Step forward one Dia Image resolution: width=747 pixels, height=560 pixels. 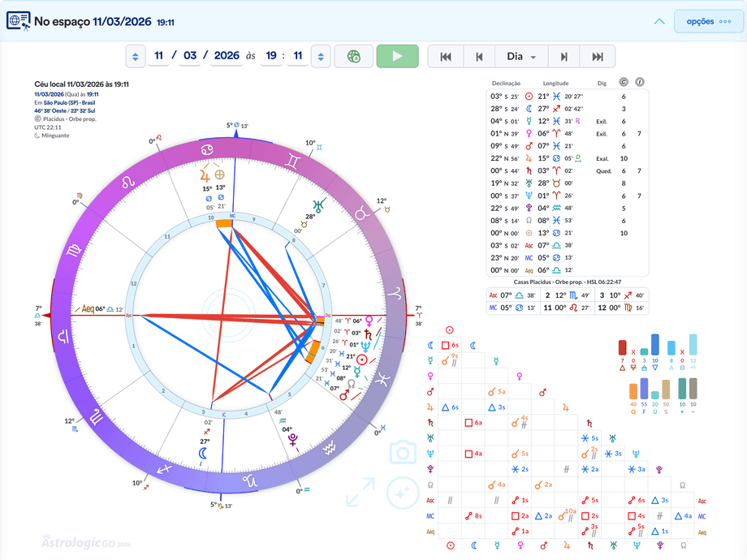[x=563, y=57]
